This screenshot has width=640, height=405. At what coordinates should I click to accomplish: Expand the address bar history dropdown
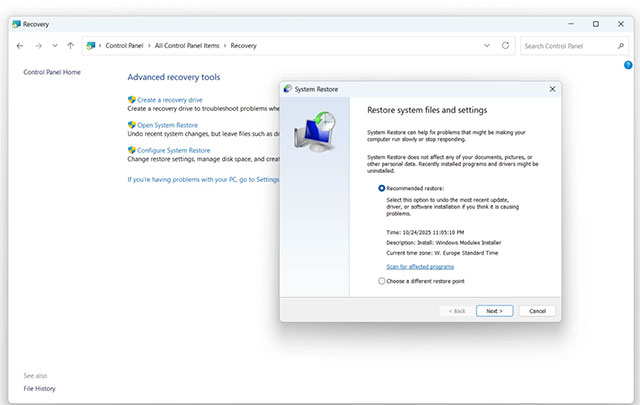click(487, 45)
